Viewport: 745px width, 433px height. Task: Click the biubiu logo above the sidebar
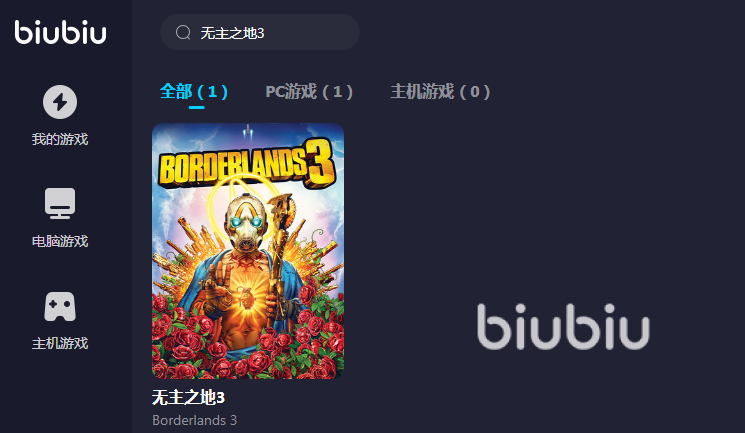(60, 32)
